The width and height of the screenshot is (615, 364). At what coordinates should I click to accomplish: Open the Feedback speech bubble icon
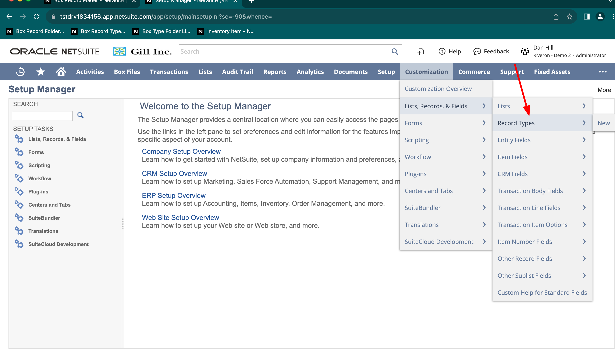point(477,51)
